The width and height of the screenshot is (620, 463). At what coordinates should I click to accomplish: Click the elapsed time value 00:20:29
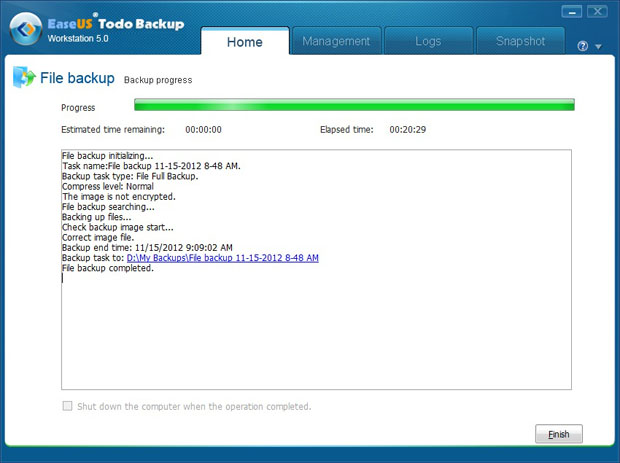pos(407,129)
